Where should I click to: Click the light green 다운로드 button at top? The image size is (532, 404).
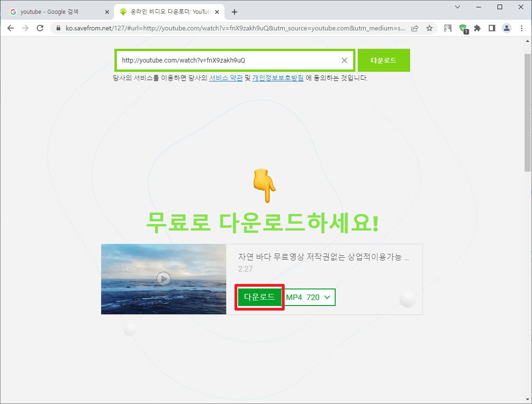(384, 60)
